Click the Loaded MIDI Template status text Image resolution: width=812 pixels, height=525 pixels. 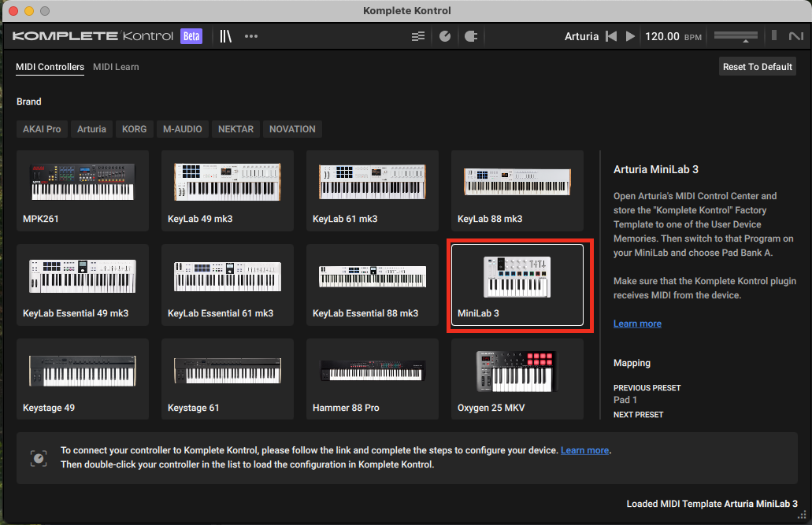click(712, 504)
